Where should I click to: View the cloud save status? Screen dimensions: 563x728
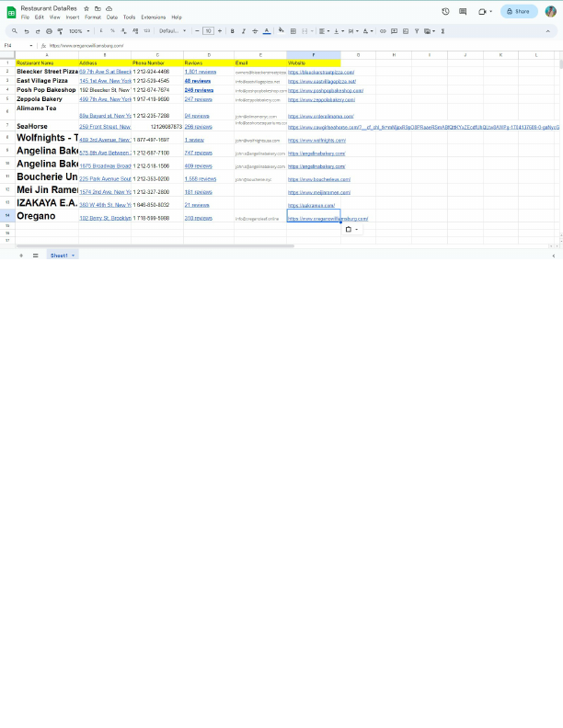click(x=109, y=9)
